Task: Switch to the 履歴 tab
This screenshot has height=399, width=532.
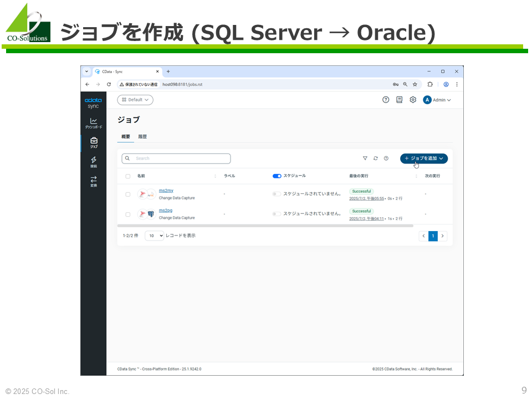Action: (142, 137)
